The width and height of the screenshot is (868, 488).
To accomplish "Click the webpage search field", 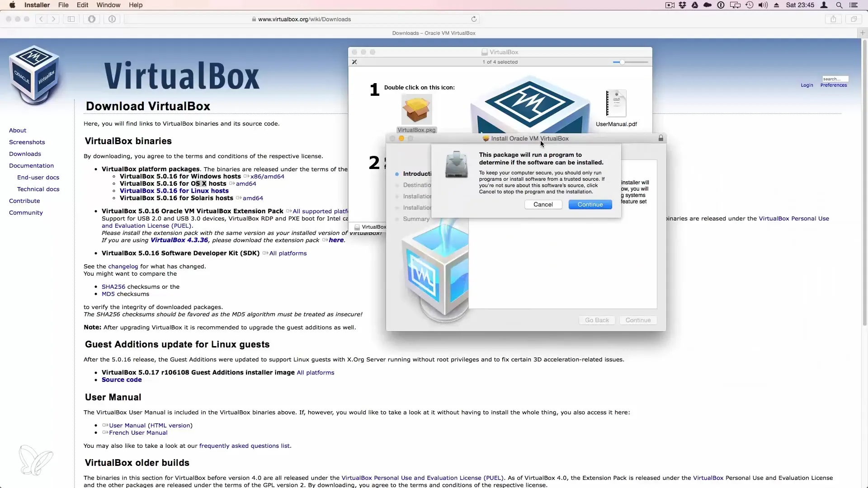I will (835, 79).
